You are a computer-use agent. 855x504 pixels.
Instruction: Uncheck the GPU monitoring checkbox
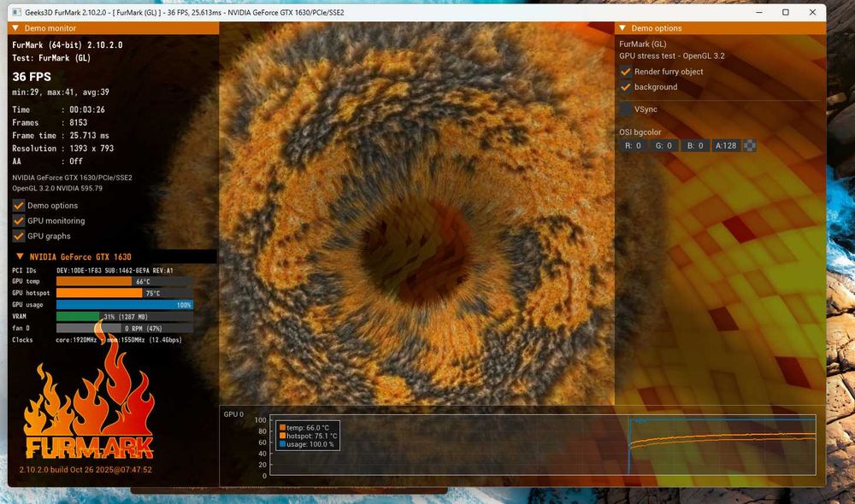19,220
